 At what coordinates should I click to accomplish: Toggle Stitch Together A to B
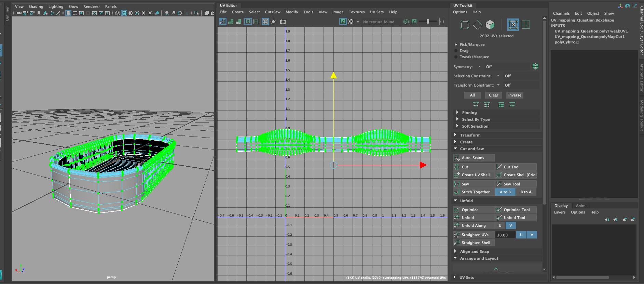[505, 192]
